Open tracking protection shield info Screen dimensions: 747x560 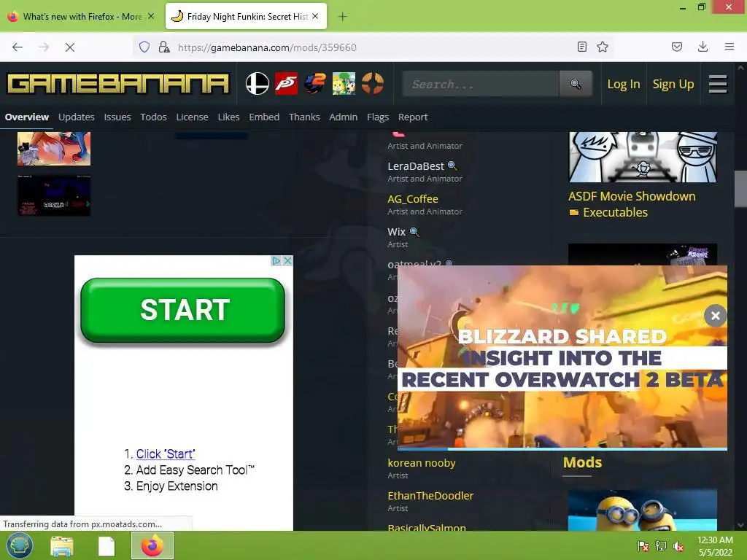[x=144, y=47]
